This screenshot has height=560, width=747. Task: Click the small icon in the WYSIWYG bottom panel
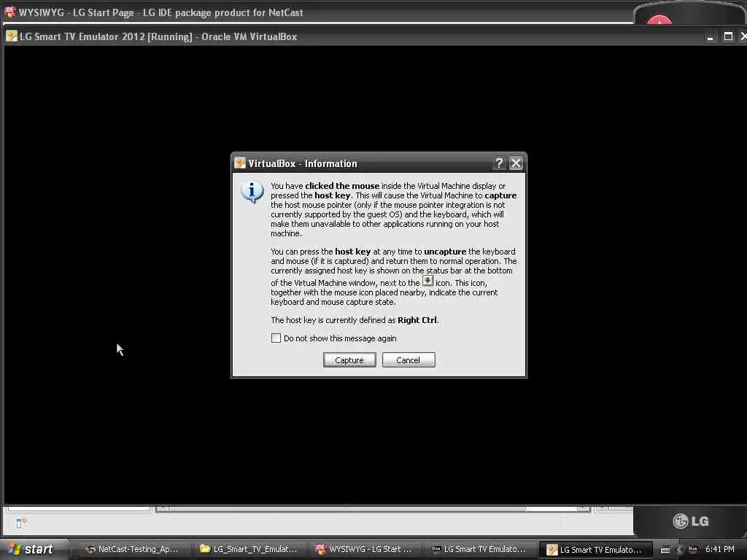22,523
